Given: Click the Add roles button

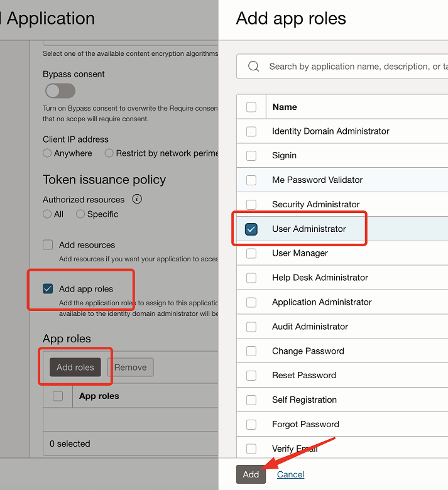Looking at the screenshot, I should pos(75,367).
